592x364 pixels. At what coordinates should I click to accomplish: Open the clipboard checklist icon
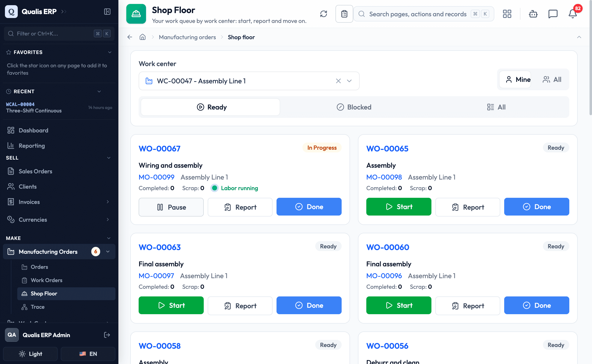[344, 14]
